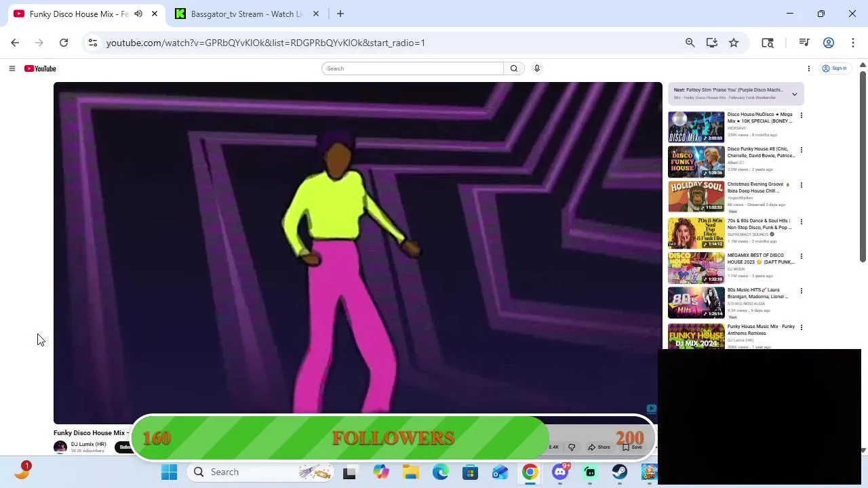Open the side panel icon in Chrome toolbar
Image resolution: width=868 pixels, height=488 pixels.
[x=768, y=43]
